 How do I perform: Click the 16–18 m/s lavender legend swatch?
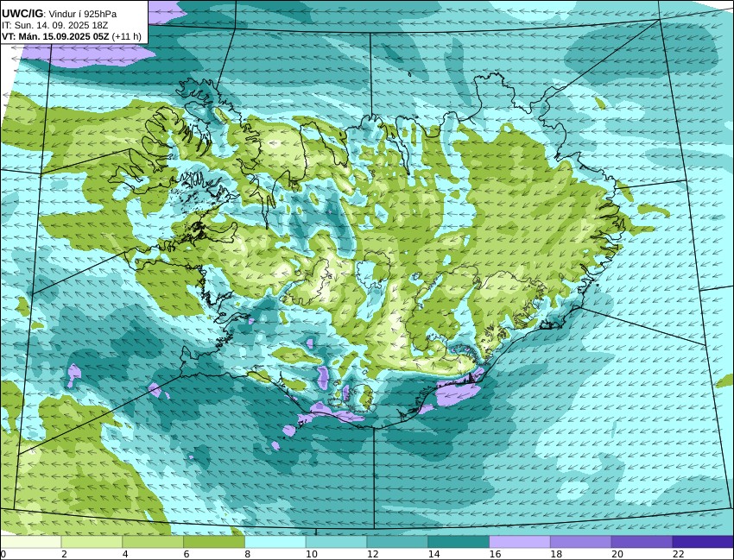coord(520,542)
